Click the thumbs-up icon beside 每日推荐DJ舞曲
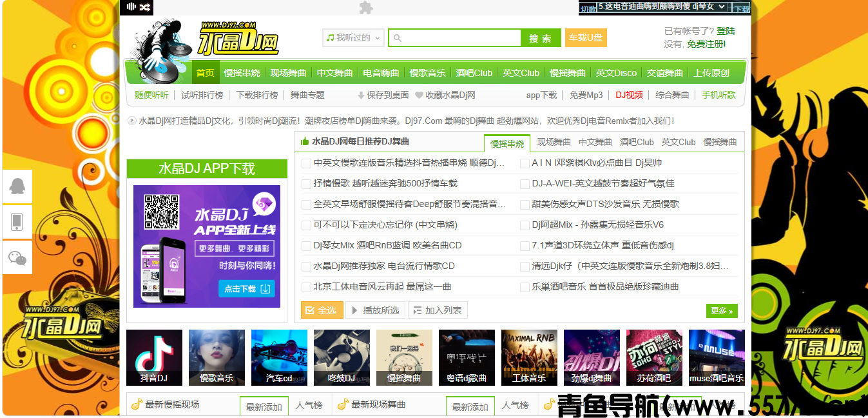The width and height of the screenshot is (868, 418). tap(305, 141)
